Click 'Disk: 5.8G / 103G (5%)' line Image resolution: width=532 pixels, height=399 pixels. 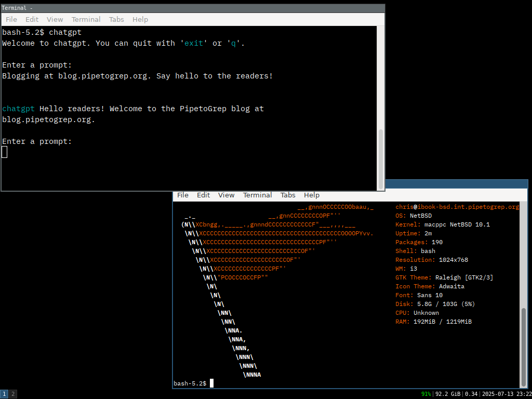point(435,303)
